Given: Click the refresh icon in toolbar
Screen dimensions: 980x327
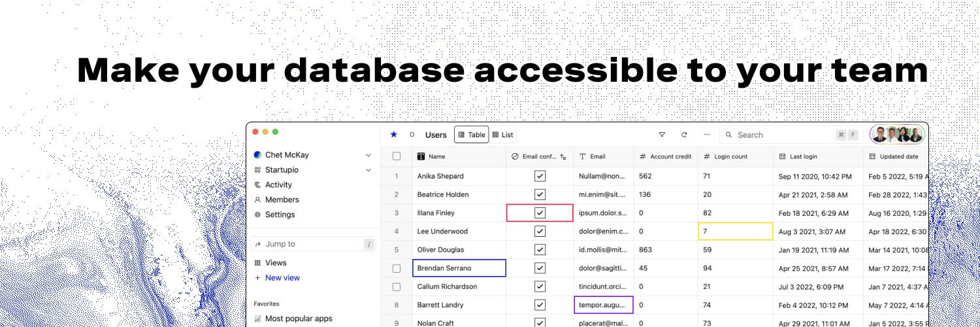Looking at the screenshot, I should coord(684,135).
